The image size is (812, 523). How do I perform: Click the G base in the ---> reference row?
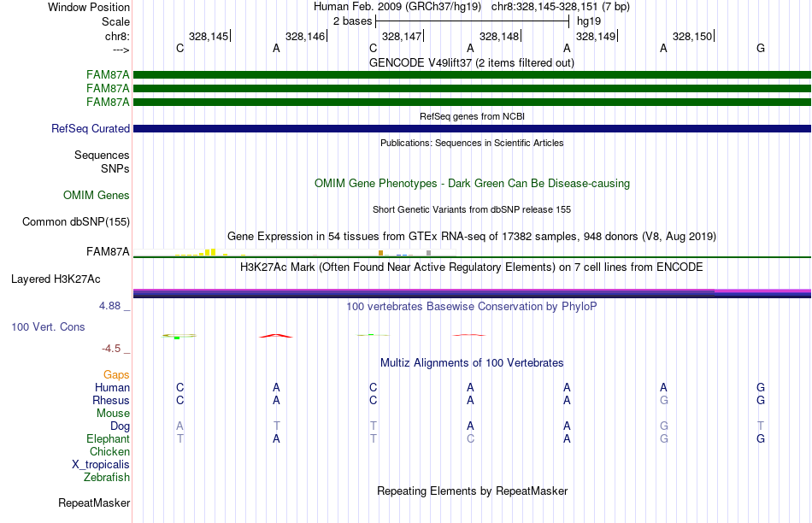(x=760, y=48)
